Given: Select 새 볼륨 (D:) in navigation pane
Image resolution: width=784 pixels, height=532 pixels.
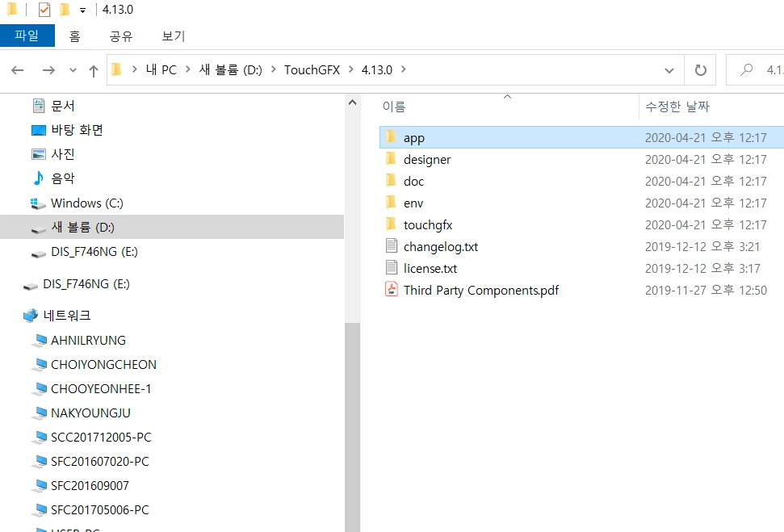Looking at the screenshot, I should click(x=172, y=227).
